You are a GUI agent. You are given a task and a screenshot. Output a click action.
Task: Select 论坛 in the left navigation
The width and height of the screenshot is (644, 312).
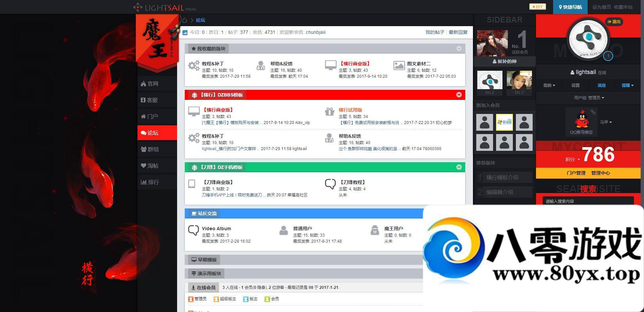(157, 133)
